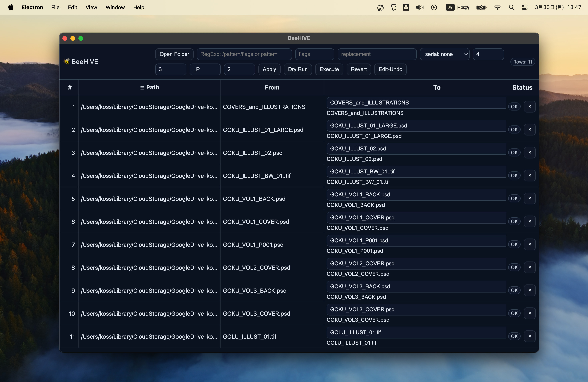Click the Path column sort handle
The height and width of the screenshot is (382, 588).
[x=142, y=88]
